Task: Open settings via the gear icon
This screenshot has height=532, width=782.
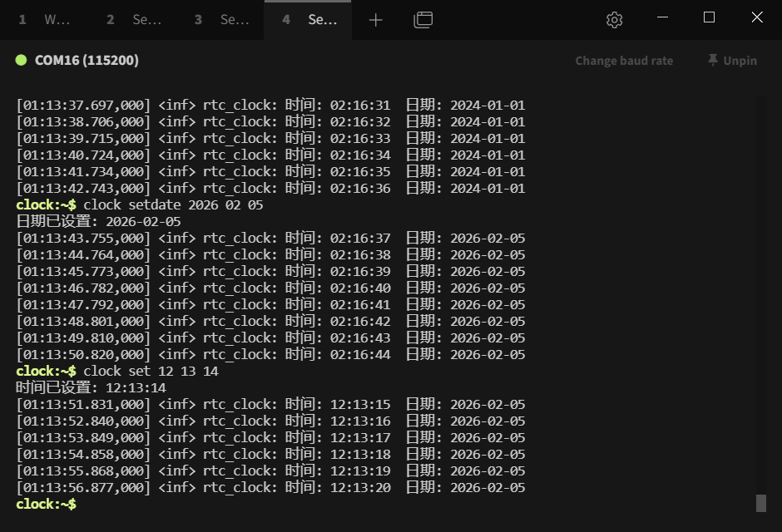Action: click(615, 20)
